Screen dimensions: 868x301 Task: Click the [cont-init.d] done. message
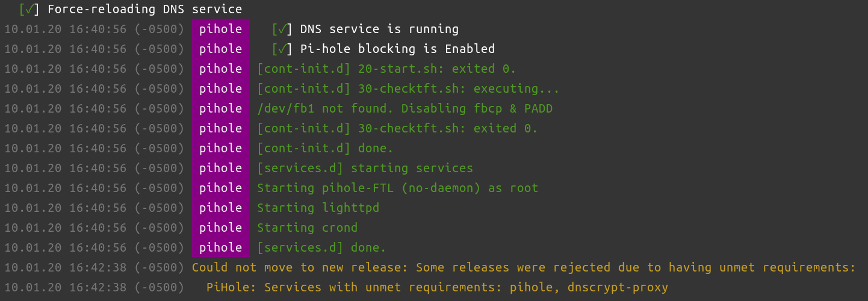click(x=325, y=148)
